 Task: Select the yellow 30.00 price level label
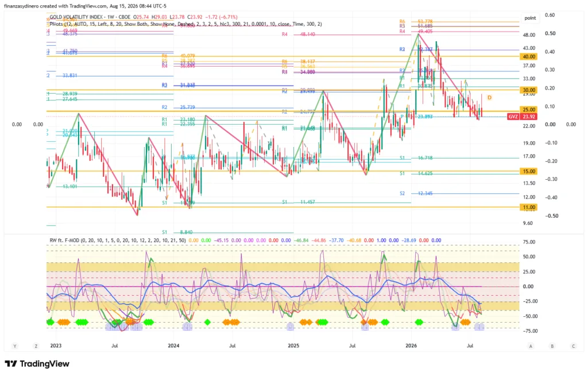click(x=529, y=90)
